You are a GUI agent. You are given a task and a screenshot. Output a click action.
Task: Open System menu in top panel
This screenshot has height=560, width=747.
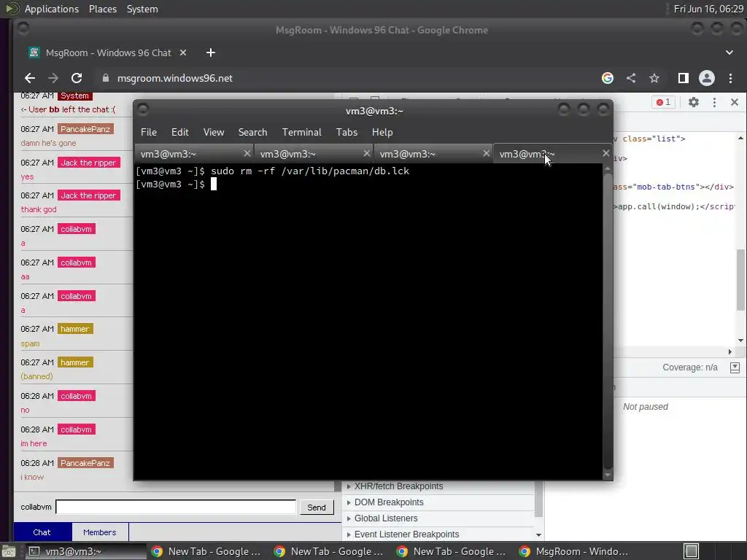142,9
